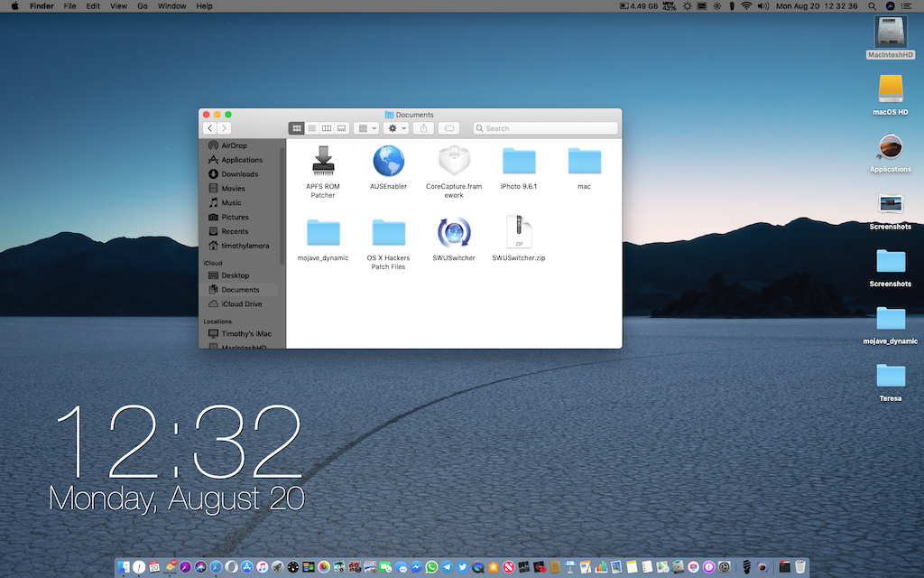Open Spotlight search in menu bar
The height and width of the screenshot is (578, 924).
tap(873, 6)
